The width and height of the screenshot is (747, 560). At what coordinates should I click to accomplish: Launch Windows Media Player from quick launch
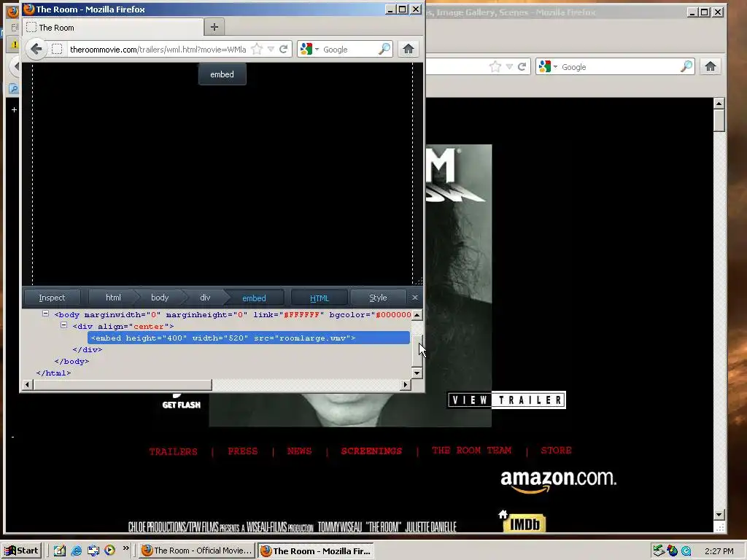(109, 551)
